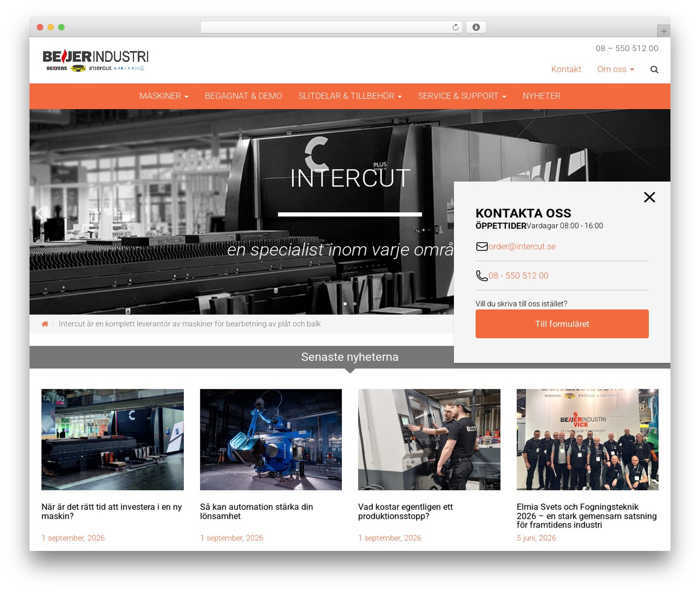This screenshot has height=593, width=700.
Task: Click the Till formuläret button
Action: point(562,324)
